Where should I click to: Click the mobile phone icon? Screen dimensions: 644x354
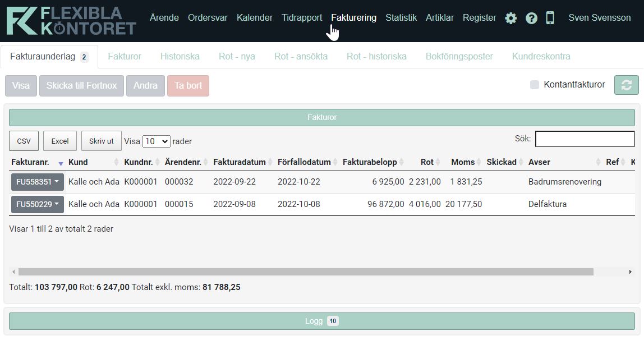point(550,17)
